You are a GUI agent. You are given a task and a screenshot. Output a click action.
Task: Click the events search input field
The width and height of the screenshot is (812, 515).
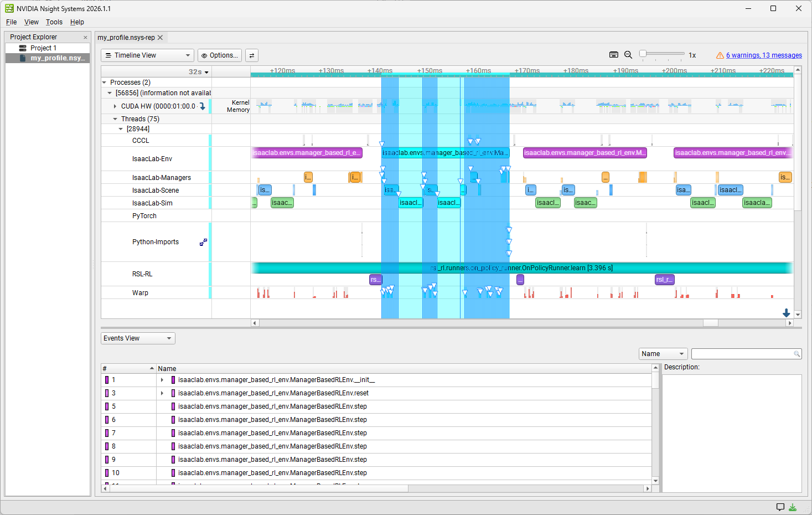[742, 354]
